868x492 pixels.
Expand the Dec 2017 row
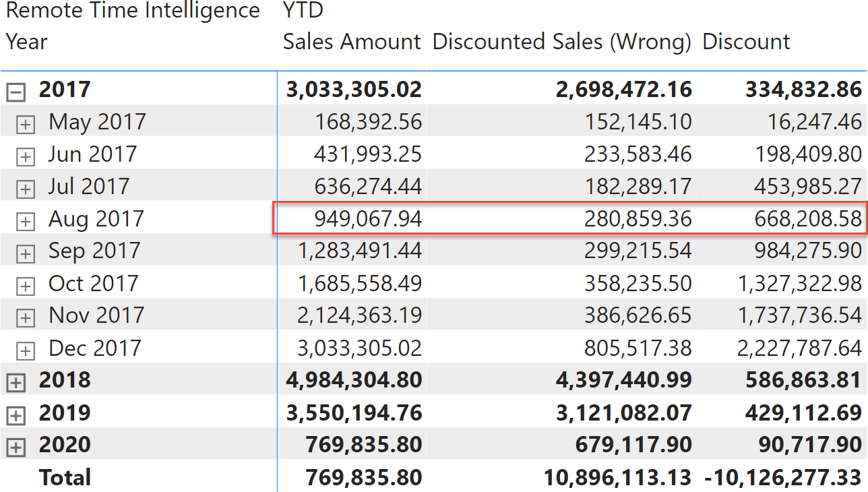tap(25, 350)
